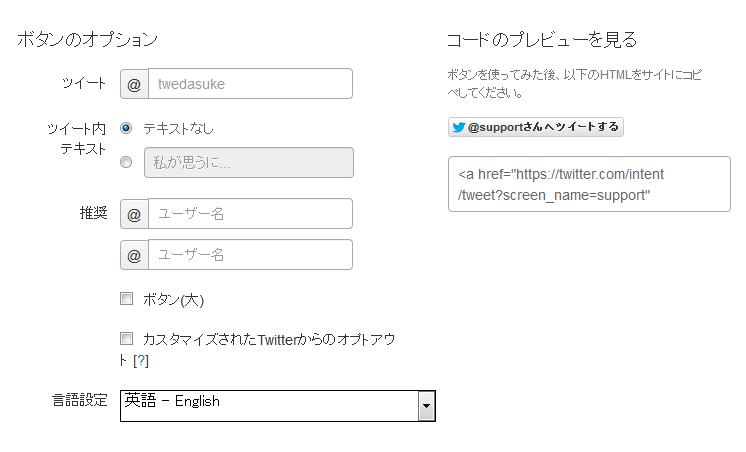Click the Twitter bird icon on the tweet button
This screenshot has height=452, width=746.
459,128
